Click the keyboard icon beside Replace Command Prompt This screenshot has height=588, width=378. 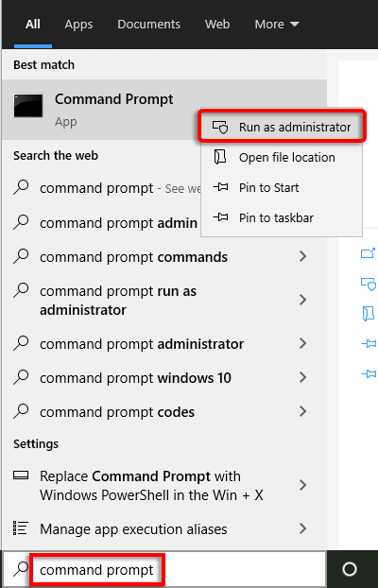(21, 476)
